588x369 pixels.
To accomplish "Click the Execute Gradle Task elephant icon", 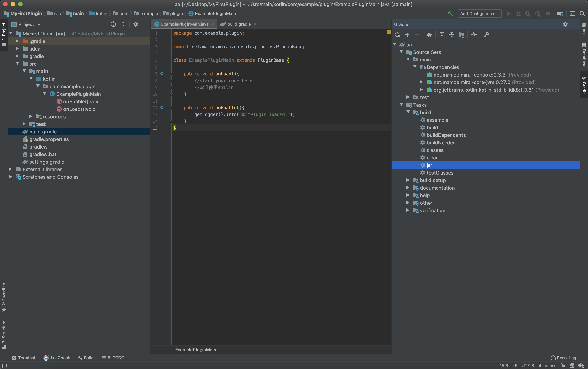I will tap(429, 35).
